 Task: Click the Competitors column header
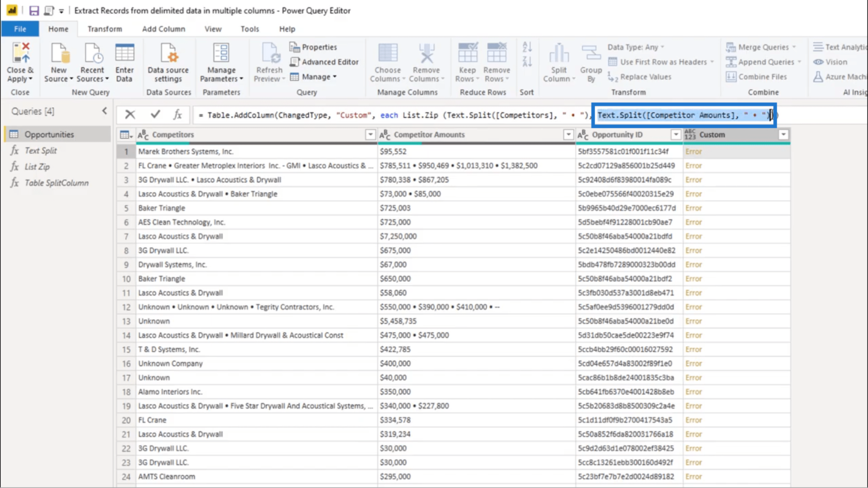coord(256,135)
